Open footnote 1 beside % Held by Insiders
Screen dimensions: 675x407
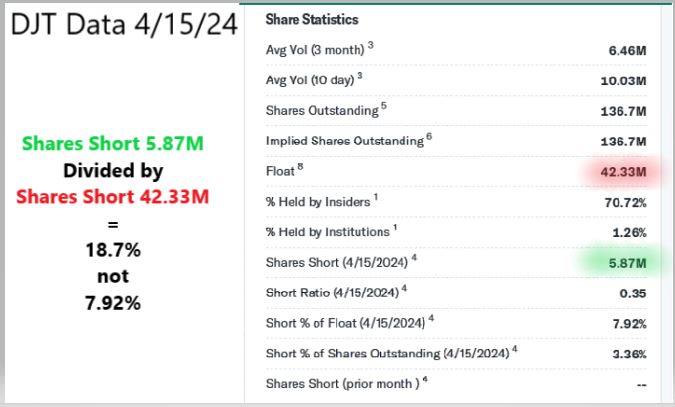click(373, 197)
